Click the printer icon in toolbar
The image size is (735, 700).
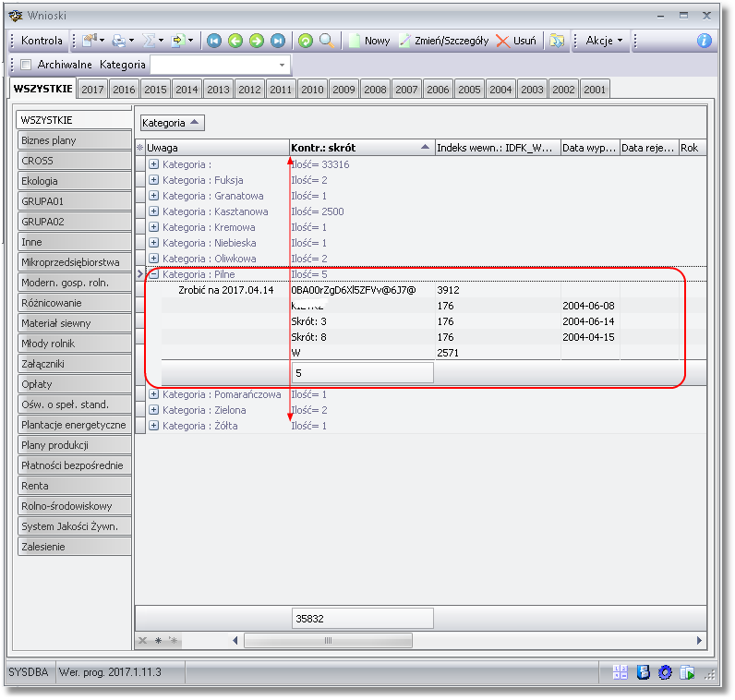tap(118, 42)
